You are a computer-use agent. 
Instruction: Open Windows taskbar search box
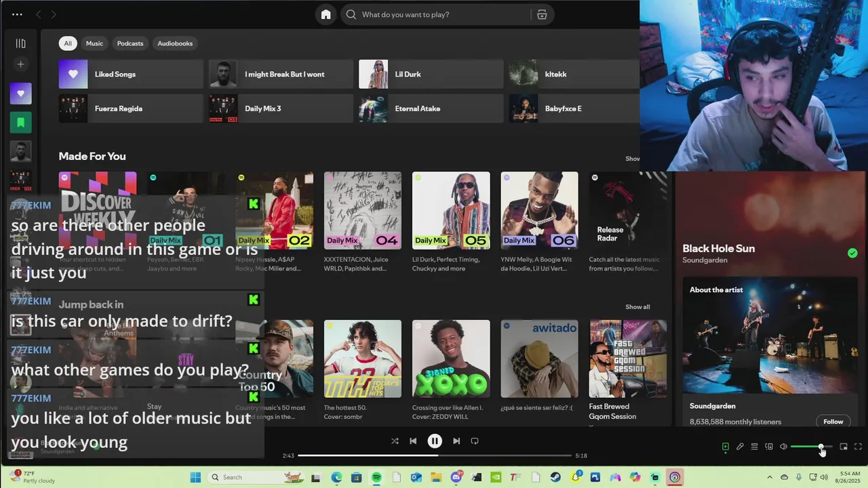click(x=256, y=477)
